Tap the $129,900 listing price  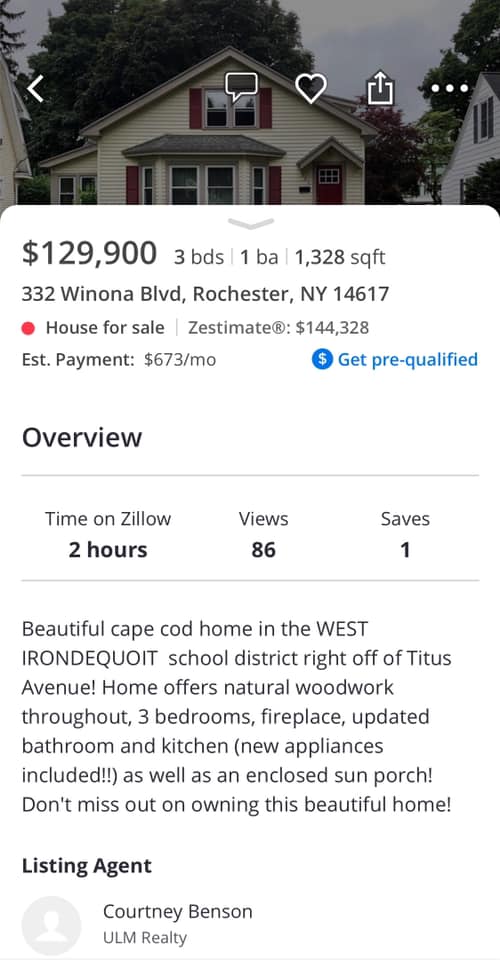click(x=89, y=253)
